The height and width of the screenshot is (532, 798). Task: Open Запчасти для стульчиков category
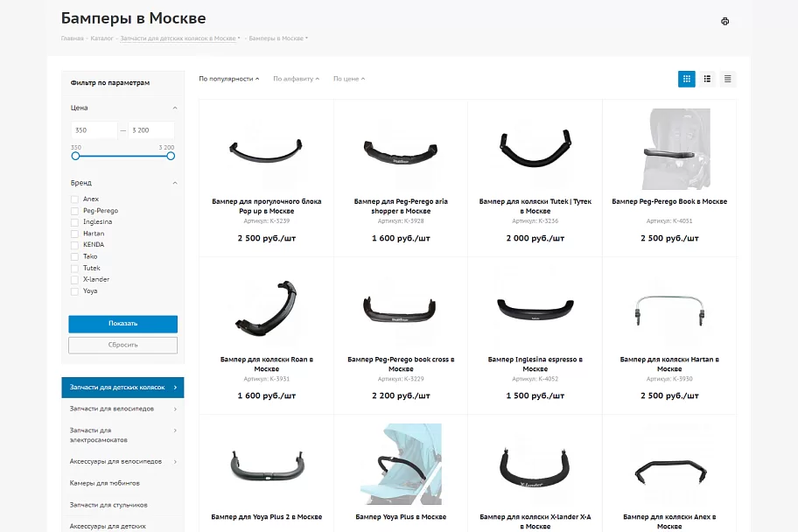click(x=108, y=505)
